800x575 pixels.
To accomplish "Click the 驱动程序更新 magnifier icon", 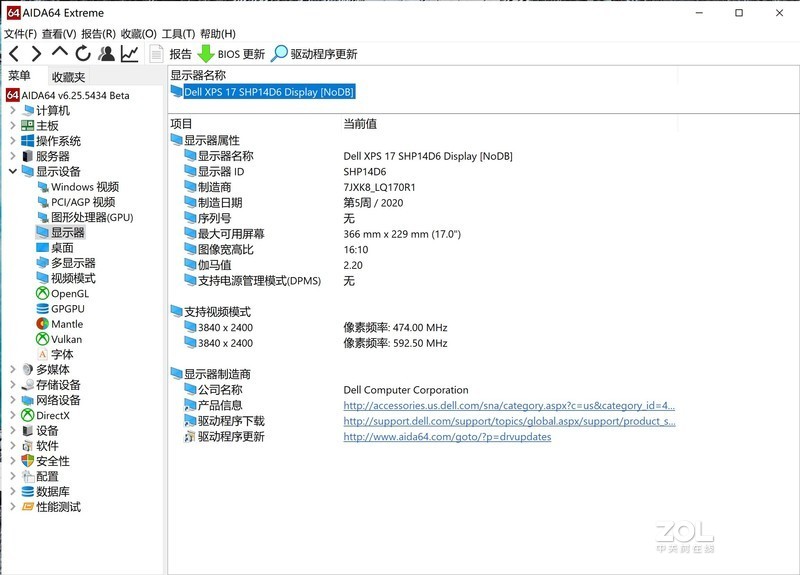I will [279, 53].
